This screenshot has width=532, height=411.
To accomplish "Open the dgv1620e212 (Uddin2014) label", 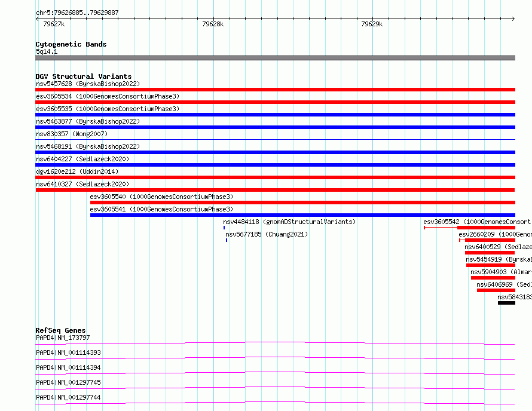I will [77, 171].
